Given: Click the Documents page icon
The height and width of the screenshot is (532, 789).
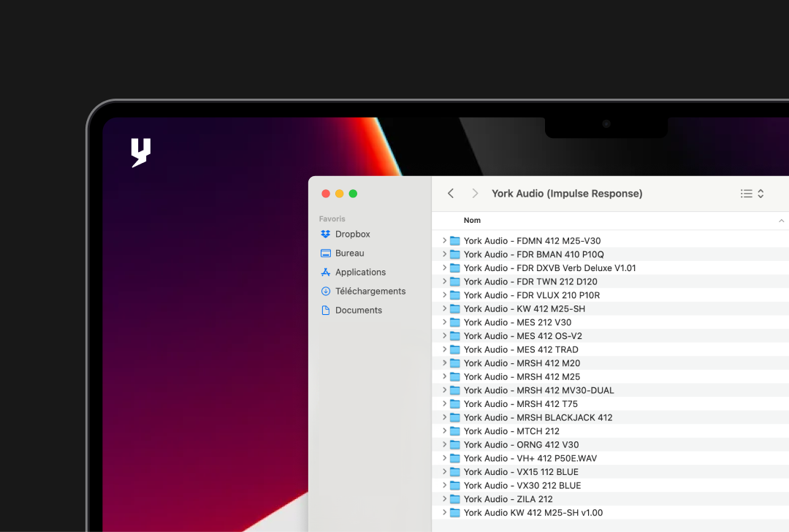Looking at the screenshot, I should click(x=326, y=311).
